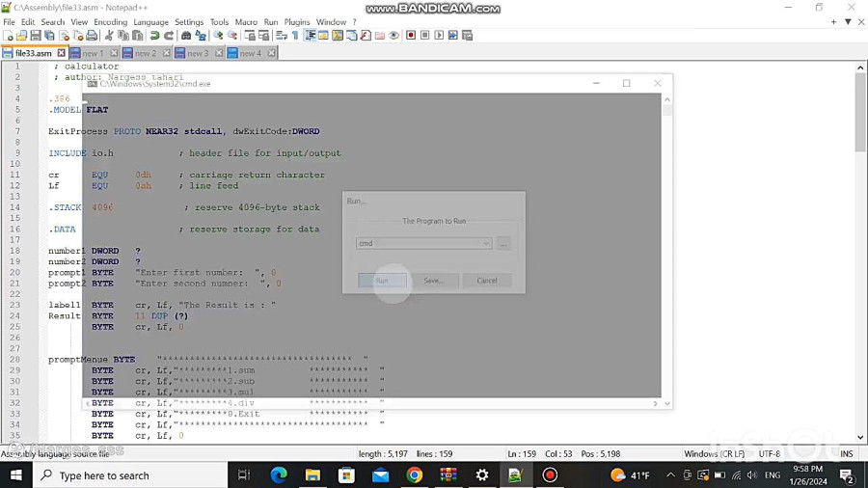The image size is (868, 488).
Task: Open Task View from the taskbar
Action: 244,475
